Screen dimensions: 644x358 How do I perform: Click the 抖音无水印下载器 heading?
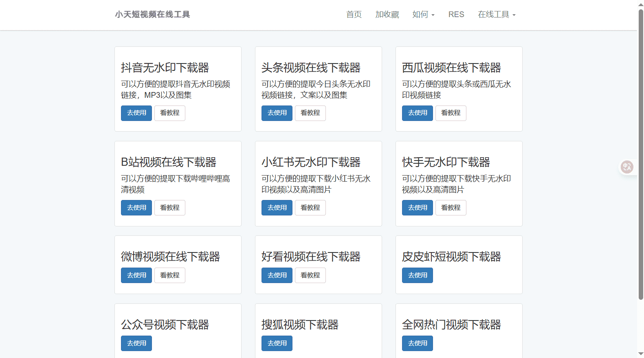(165, 68)
